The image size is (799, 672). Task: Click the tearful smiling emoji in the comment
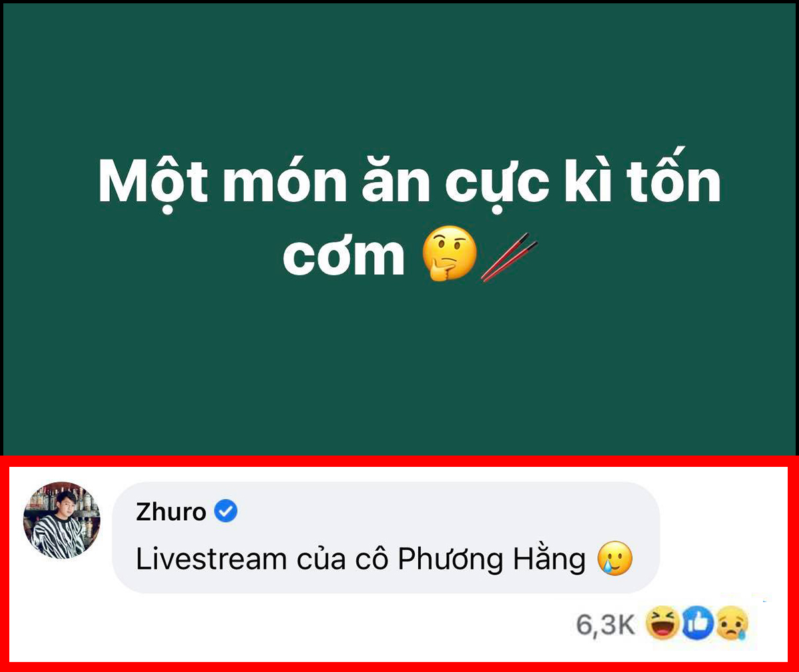pyautogui.click(x=615, y=559)
